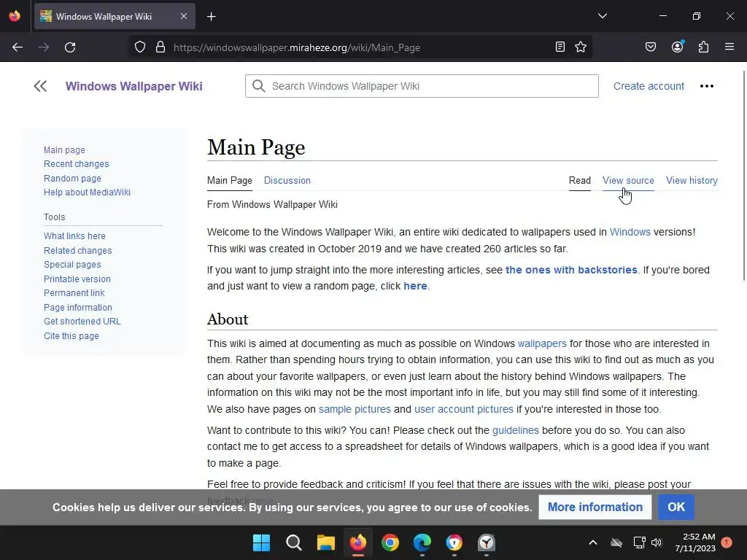
Task: Launch Microsoft Edge from taskbar
Action: point(422,542)
